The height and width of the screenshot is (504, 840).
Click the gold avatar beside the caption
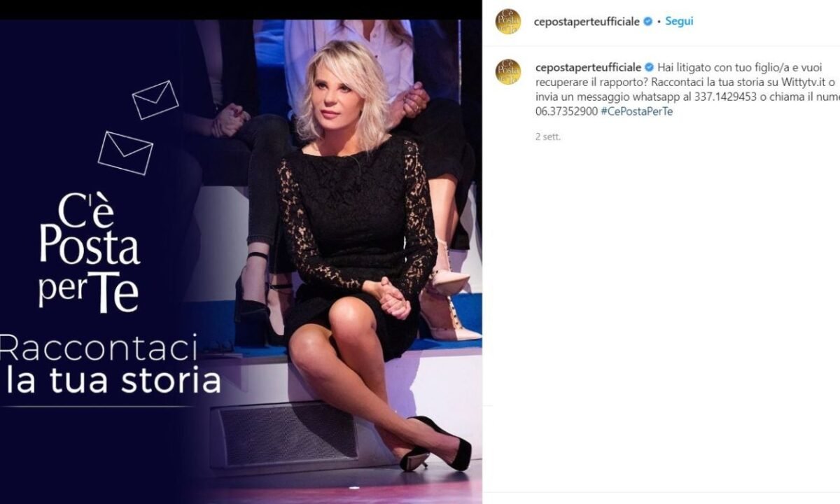click(x=508, y=72)
